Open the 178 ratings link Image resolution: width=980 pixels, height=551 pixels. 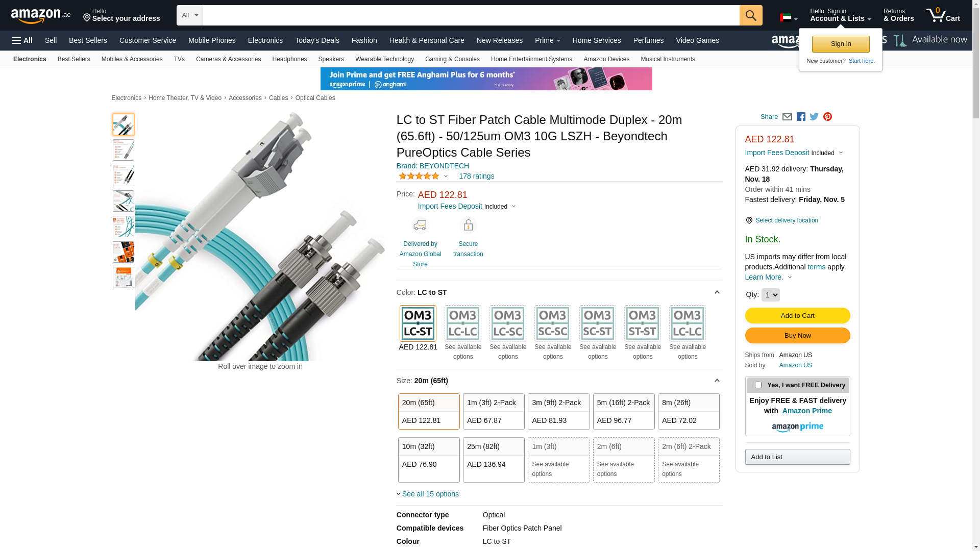point(476,176)
